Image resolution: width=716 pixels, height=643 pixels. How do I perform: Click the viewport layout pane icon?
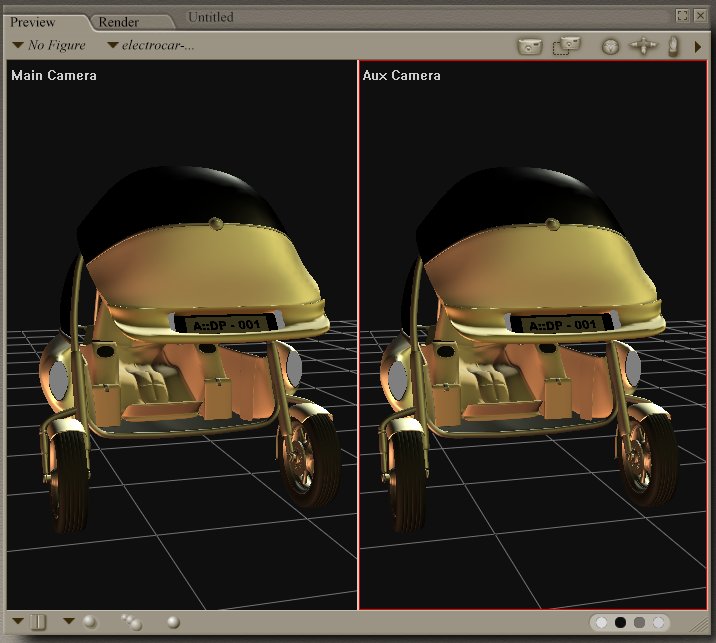click(x=38, y=622)
